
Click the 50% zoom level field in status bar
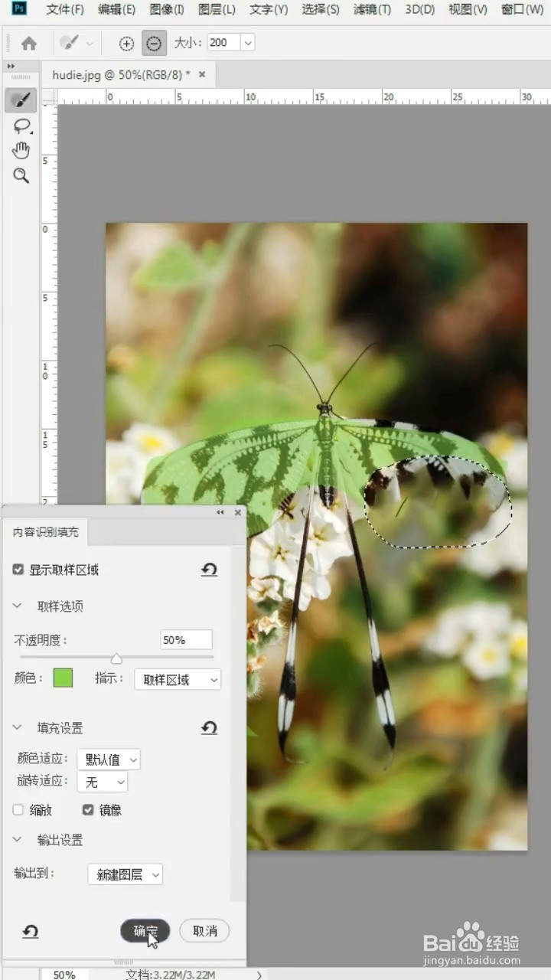pyautogui.click(x=64, y=975)
